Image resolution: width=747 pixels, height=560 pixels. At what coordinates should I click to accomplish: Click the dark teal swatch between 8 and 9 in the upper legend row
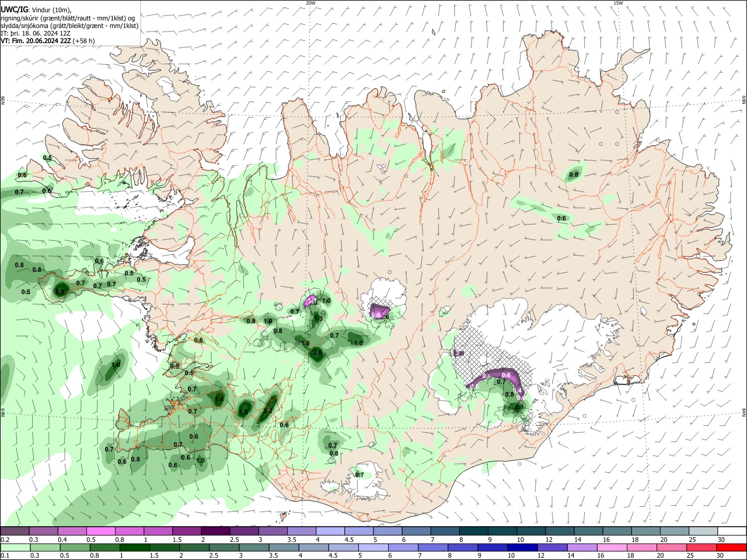[x=473, y=531]
